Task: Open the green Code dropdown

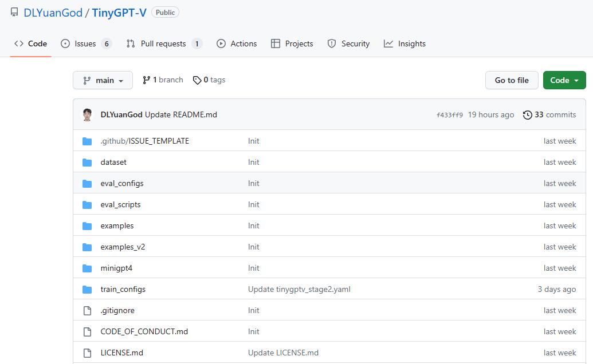Action: coord(564,80)
